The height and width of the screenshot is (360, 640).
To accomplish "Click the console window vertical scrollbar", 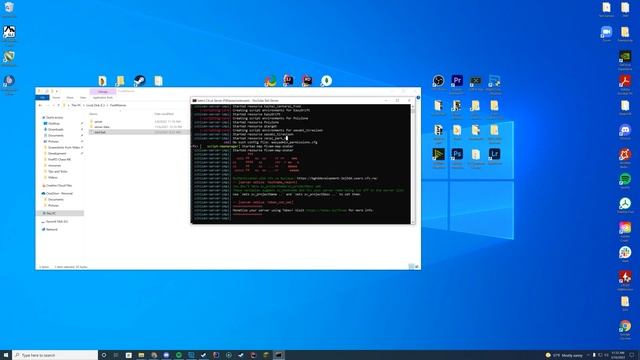I will click(x=413, y=164).
